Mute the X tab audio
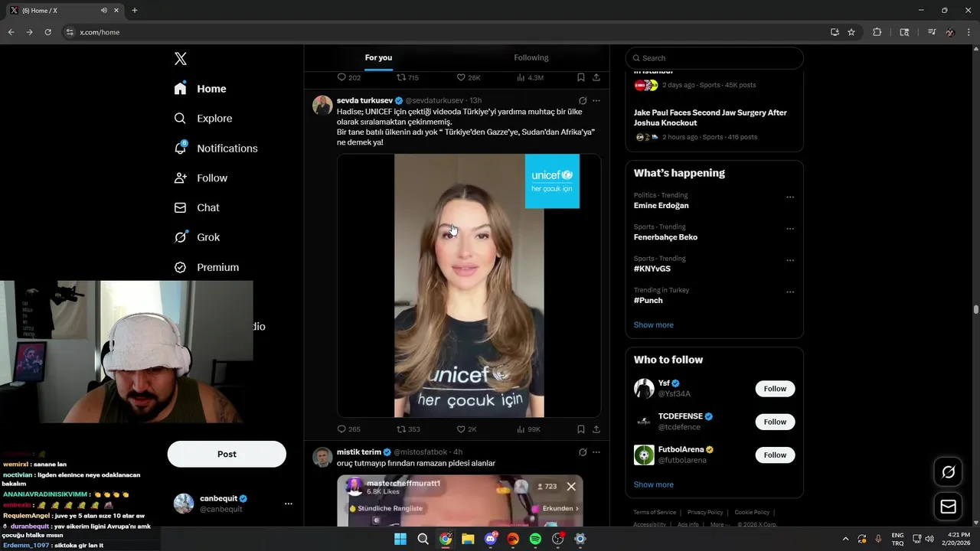This screenshot has height=551, width=980. tap(103, 11)
